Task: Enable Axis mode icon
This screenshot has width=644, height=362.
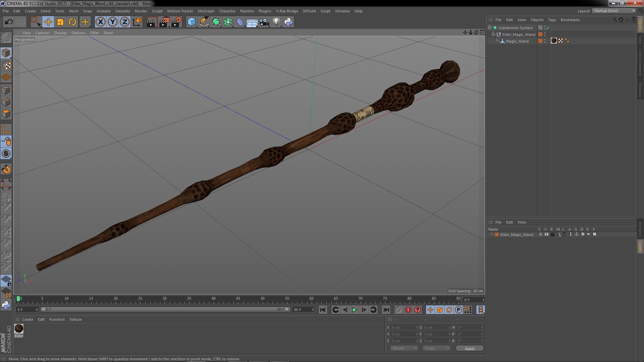Action: (6, 129)
